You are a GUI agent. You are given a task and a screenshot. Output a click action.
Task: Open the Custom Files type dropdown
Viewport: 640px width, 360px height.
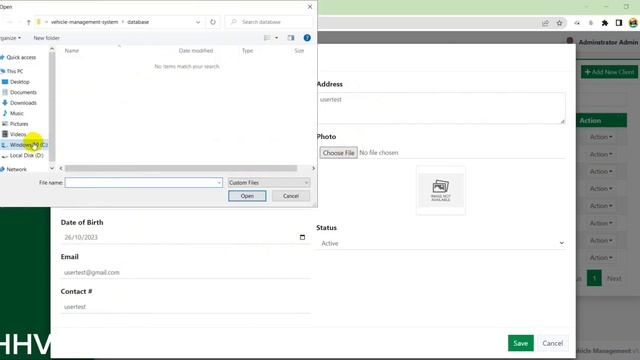[269, 182]
